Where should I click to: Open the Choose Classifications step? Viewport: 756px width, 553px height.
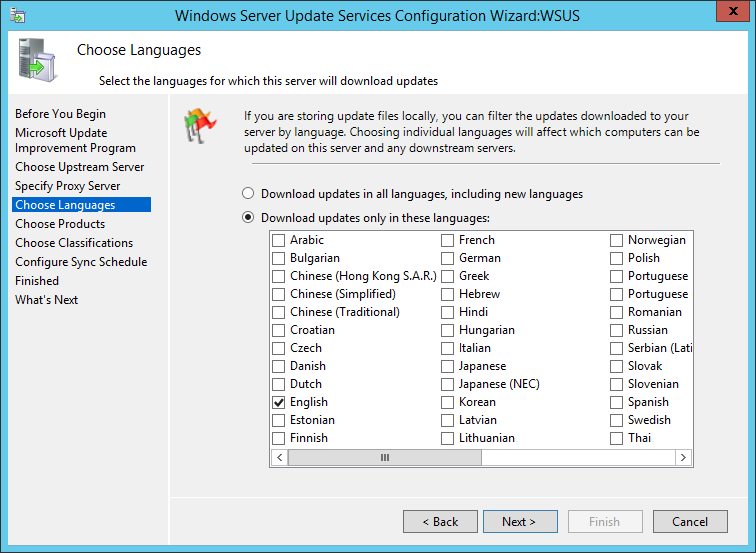tap(74, 243)
